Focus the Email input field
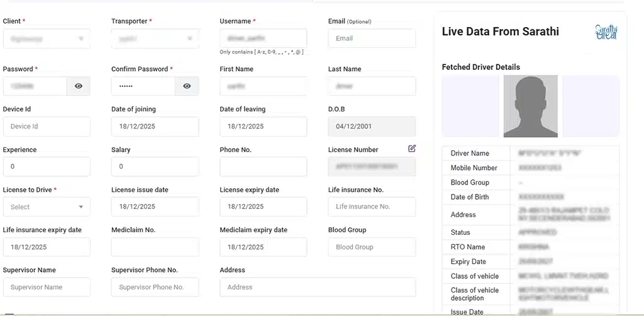644x316 pixels. coord(372,38)
